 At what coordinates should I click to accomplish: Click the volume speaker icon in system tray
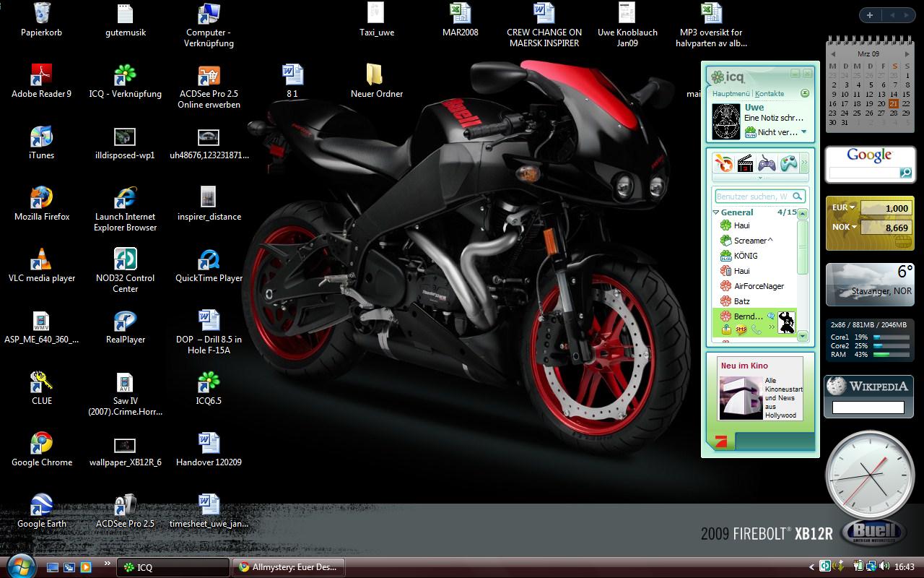pyautogui.click(x=884, y=566)
